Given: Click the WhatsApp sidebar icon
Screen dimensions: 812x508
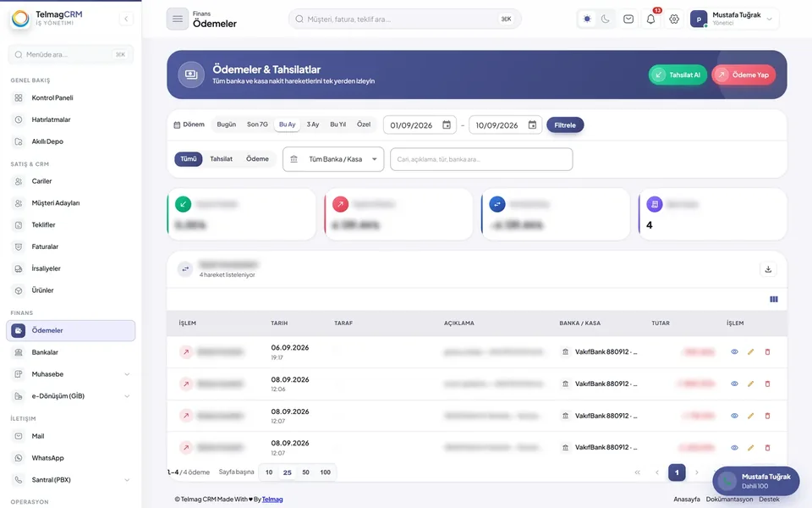Looking at the screenshot, I should pyautogui.click(x=19, y=458).
